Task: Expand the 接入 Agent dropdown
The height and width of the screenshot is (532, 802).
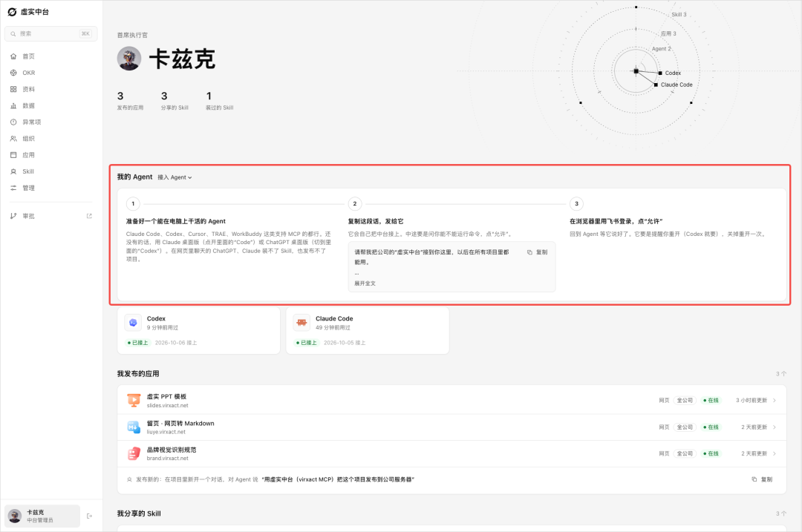Action: pos(175,177)
